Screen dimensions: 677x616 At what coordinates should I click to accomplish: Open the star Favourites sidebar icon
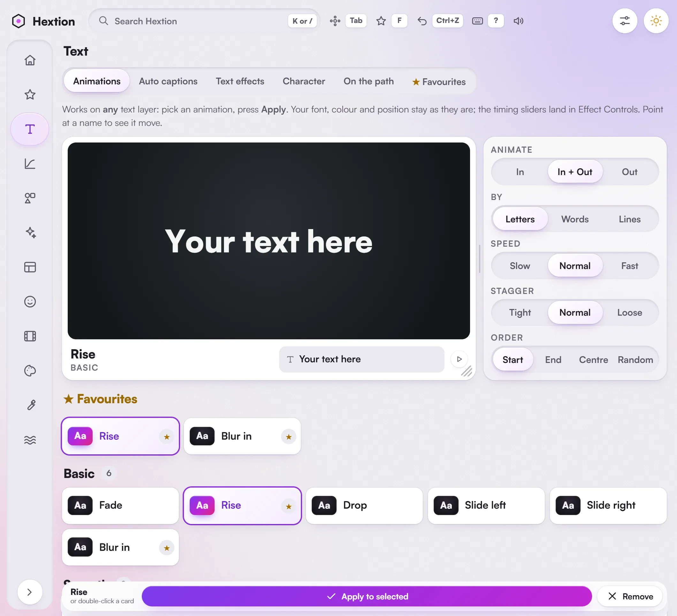pos(30,95)
